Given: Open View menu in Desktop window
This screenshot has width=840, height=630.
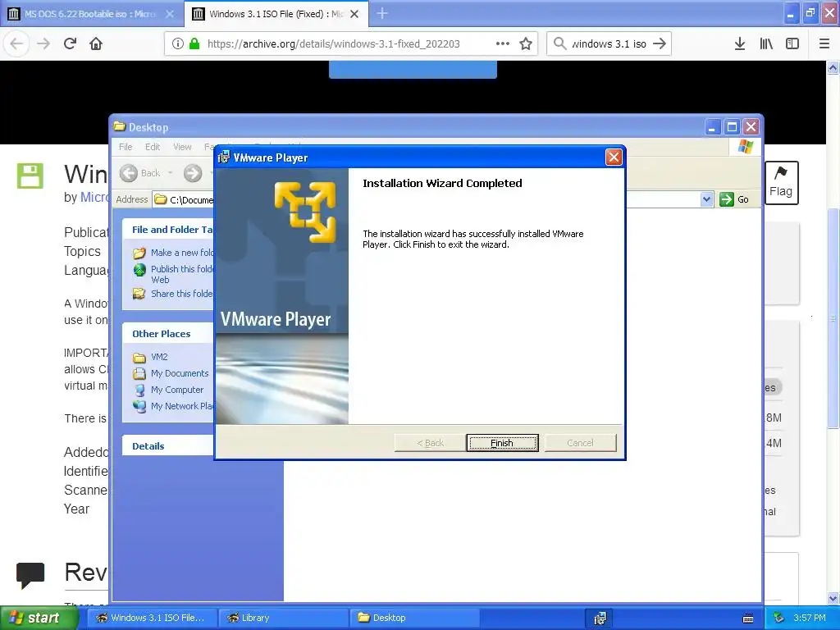Looking at the screenshot, I should point(182,147).
